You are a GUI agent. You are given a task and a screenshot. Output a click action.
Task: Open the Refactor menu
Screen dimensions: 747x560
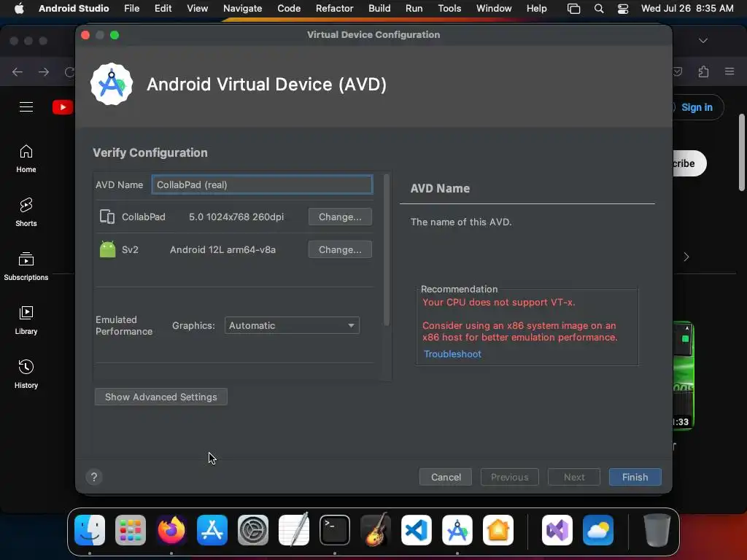334,8
